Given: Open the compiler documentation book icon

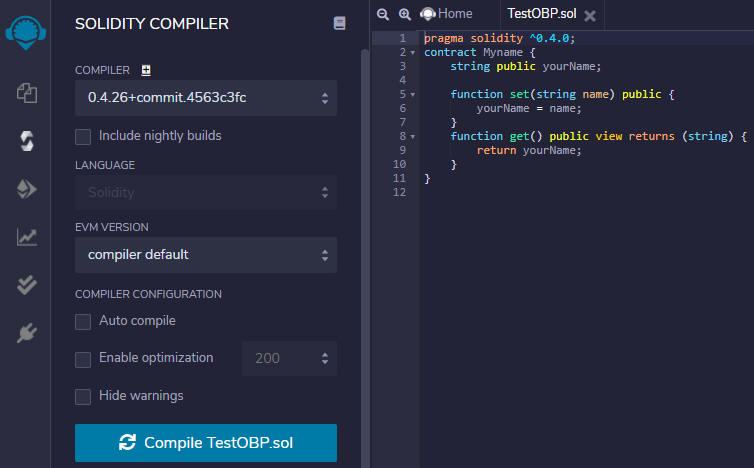Looking at the screenshot, I should point(339,23).
